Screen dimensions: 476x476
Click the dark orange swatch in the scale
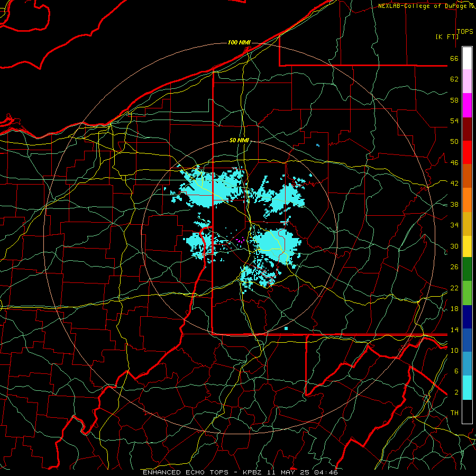(x=467, y=176)
